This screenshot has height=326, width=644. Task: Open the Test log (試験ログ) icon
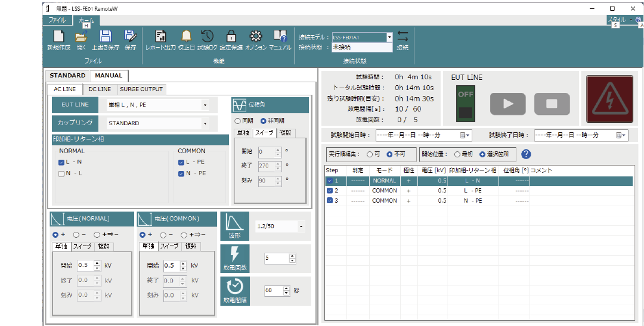click(208, 37)
